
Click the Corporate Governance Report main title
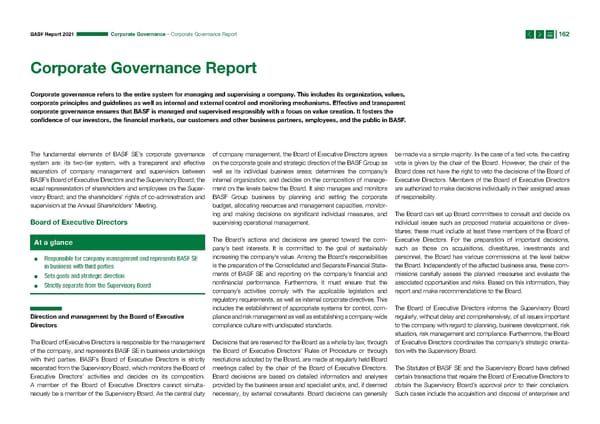click(143, 68)
